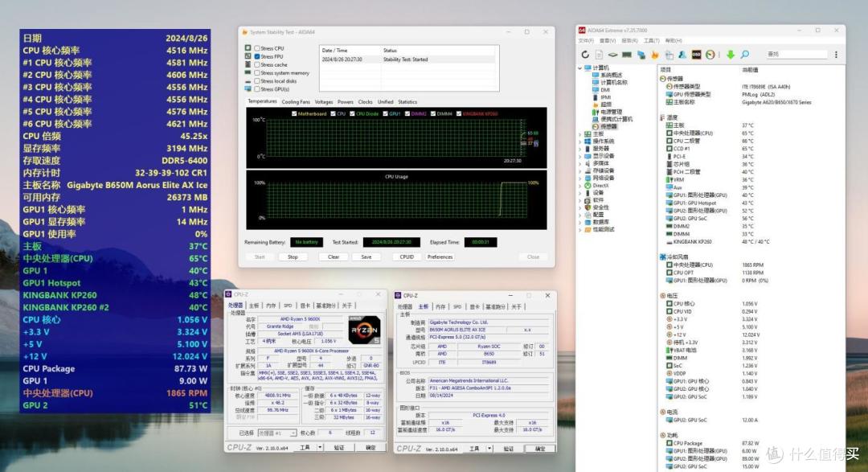Switch to the Statistics tab
This screenshot has width=868, height=472.
tap(407, 102)
